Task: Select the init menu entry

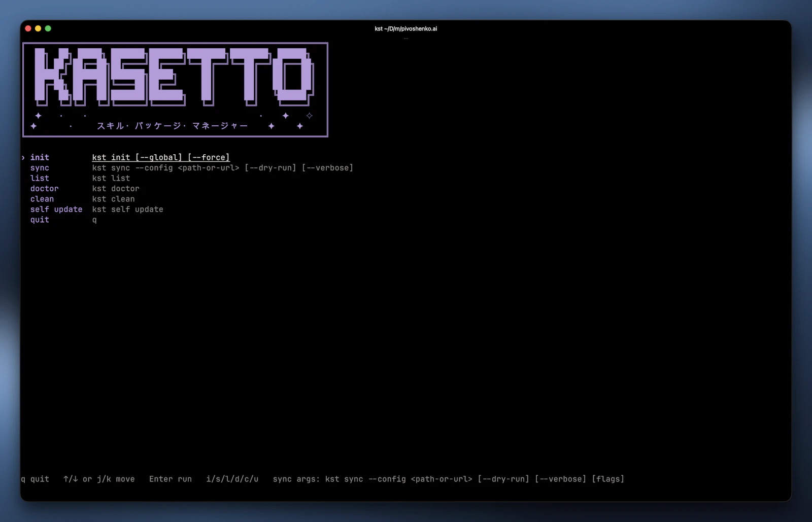Action: (40, 158)
